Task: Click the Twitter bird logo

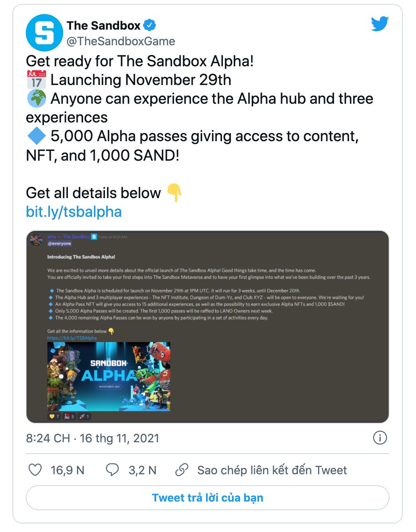Action: [x=380, y=24]
